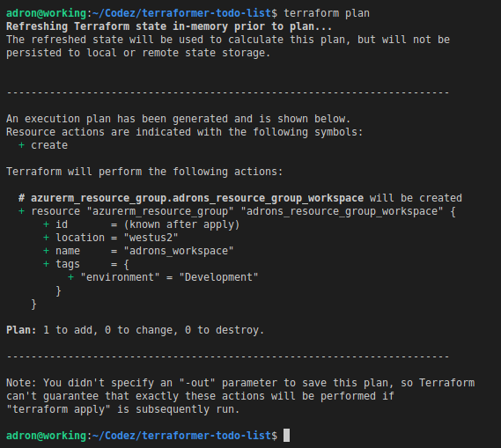The image size is (501, 448).
Task: Click the top prompt 'adron@working' user text
Action: point(47,13)
